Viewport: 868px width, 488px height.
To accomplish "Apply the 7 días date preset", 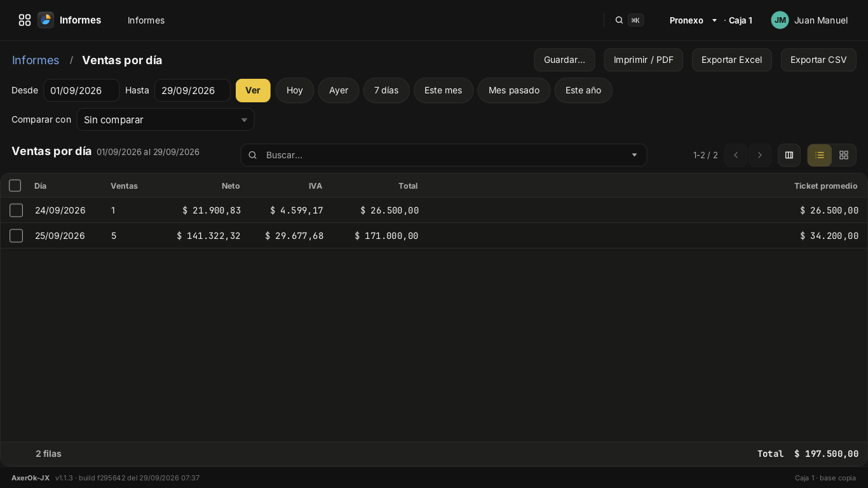I will point(386,90).
